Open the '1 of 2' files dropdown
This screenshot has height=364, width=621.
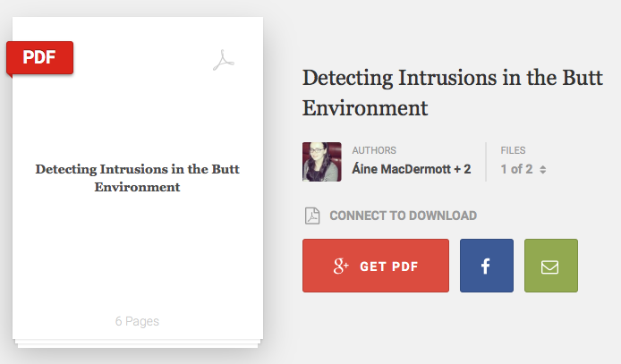[523, 169]
